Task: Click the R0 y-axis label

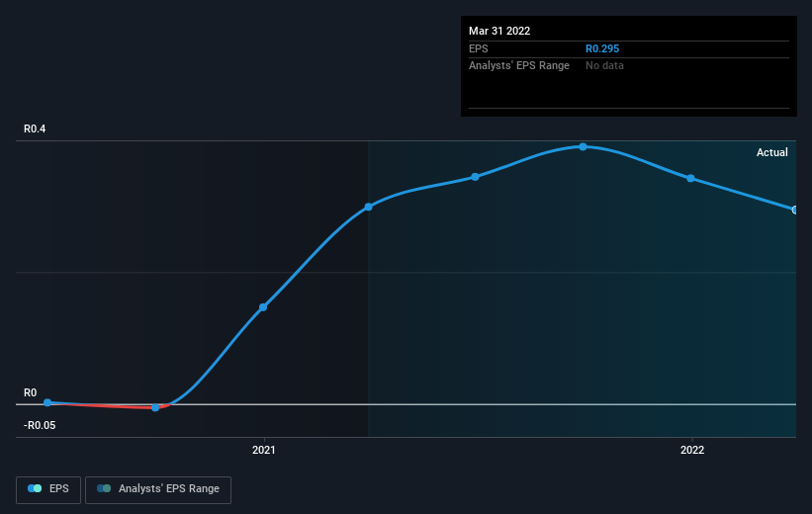Action: point(30,392)
